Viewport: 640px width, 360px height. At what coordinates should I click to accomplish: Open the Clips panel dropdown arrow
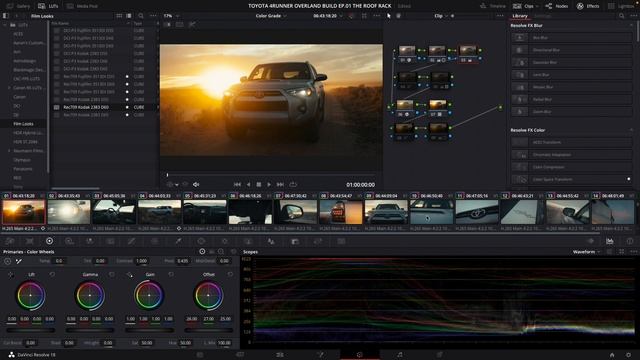click(537, 6)
